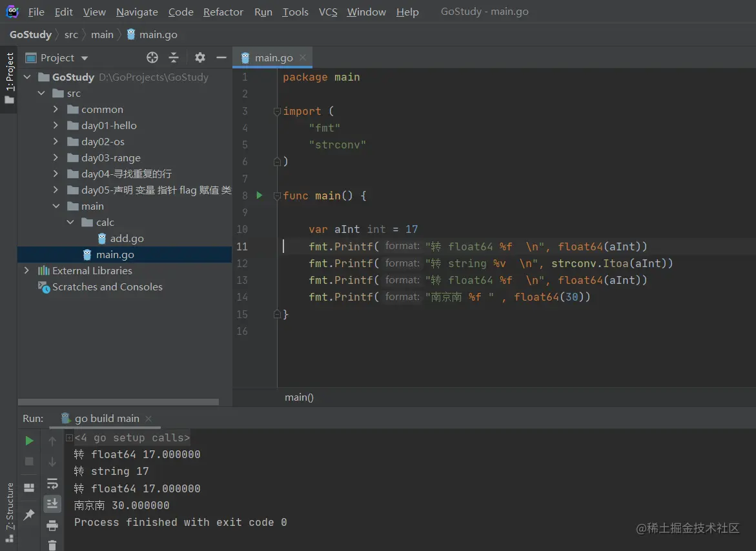756x551 pixels.
Task: Click the "strconv" import string
Action: (x=338, y=145)
